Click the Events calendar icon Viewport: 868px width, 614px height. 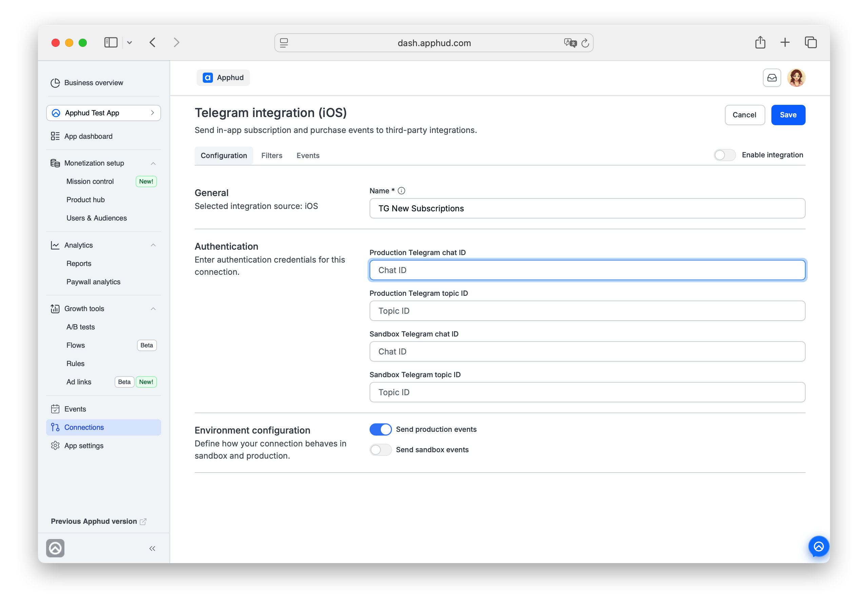click(x=55, y=409)
